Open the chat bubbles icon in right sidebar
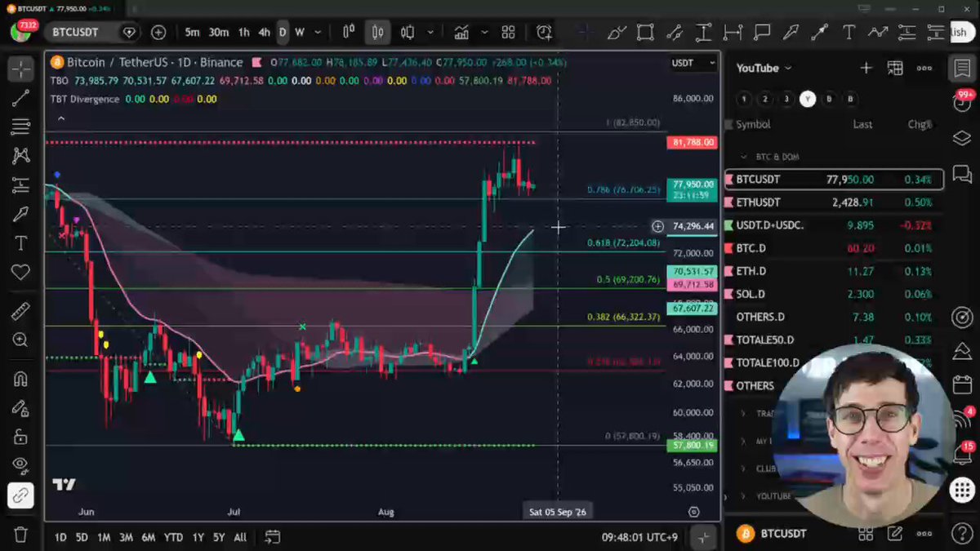 (x=961, y=173)
